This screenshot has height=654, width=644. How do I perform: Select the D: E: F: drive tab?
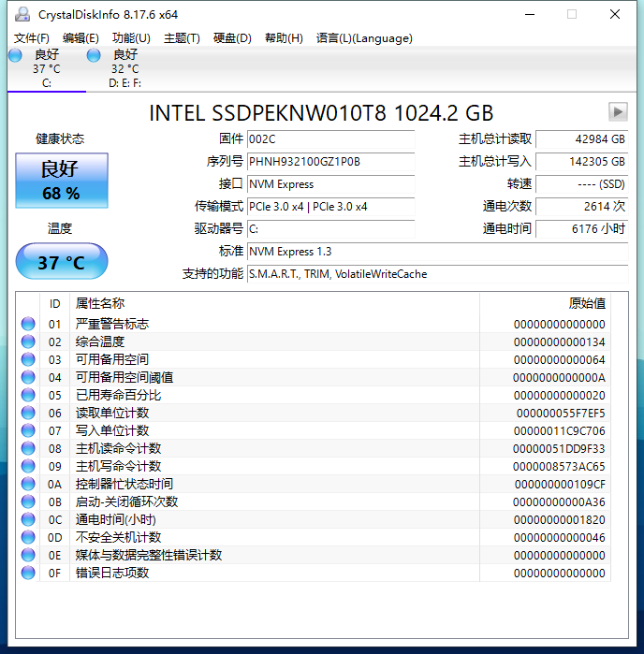coord(124,68)
